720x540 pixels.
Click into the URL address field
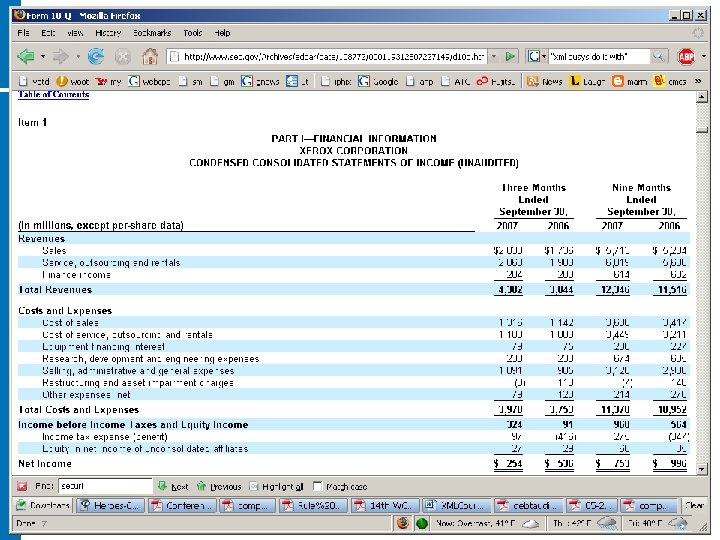point(327,56)
